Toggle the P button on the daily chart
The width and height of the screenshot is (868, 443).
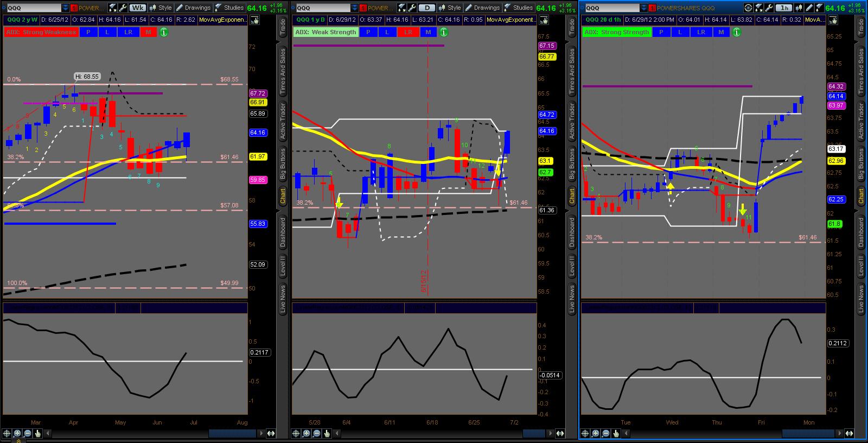[368, 32]
